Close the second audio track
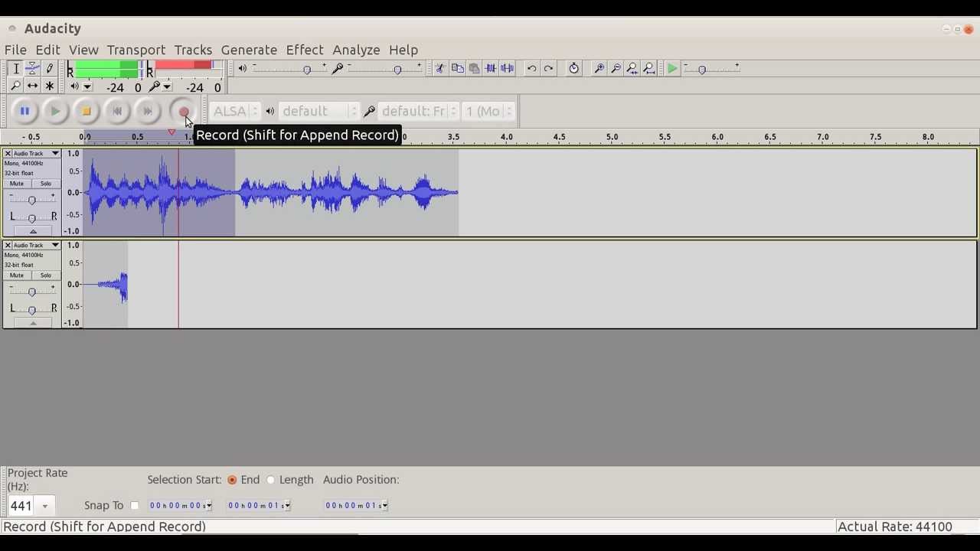The image size is (980, 551). tap(8, 246)
